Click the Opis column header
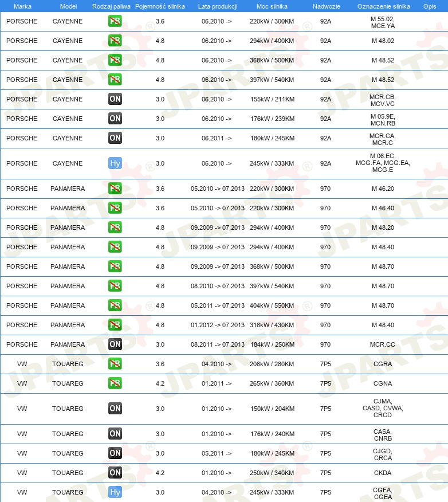This screenshot has width=448, height=502. (430, 6)
